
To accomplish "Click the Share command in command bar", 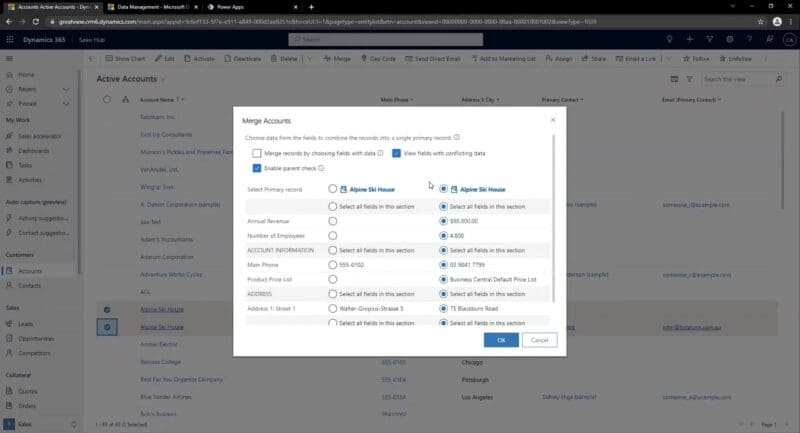I will [593, 59].
